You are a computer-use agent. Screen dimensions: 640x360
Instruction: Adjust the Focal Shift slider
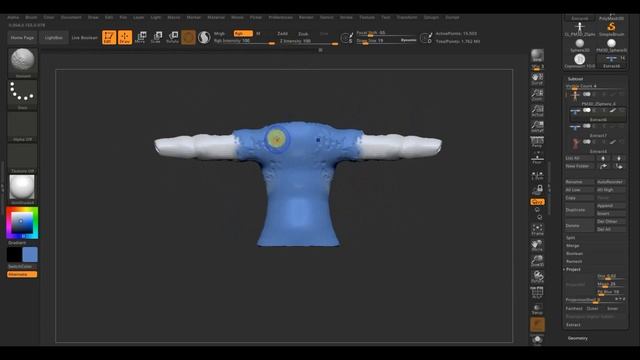click(x=387, y=33)
